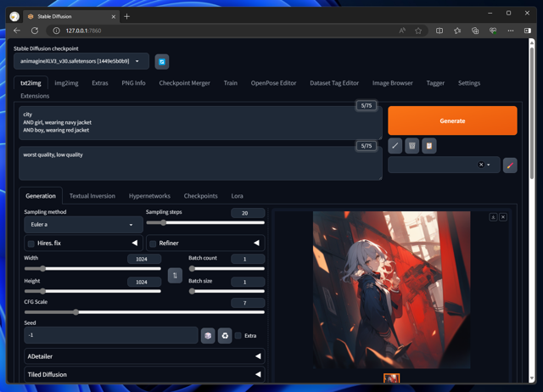Click the read prompt arrow icon under Generate
This screenshot has height=392, width=543.
pyautogui.click(x=395, y=146)
